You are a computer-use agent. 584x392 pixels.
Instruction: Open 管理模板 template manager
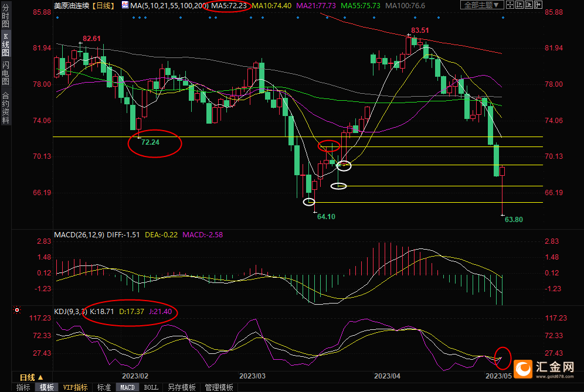pos(219,387)
